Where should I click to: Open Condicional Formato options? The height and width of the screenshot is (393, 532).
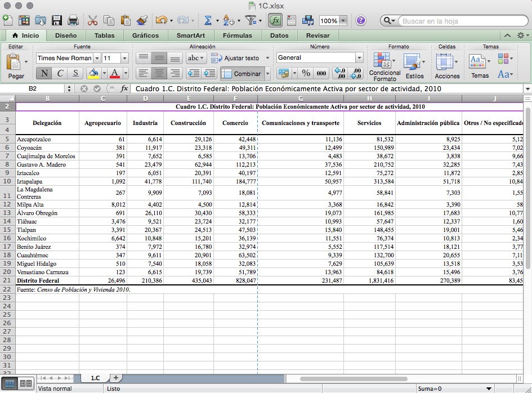[385, 66]
